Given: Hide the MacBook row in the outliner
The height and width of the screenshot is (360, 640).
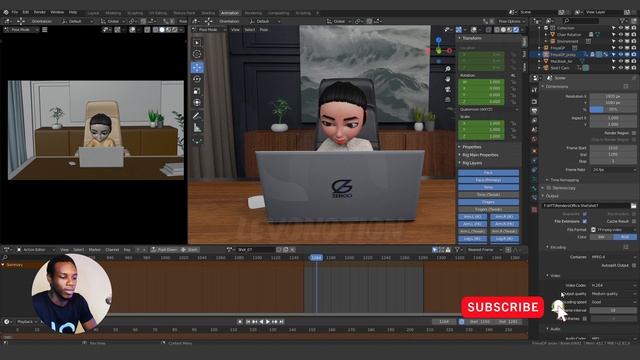Looking at the screenshot, I should [x=620, y=61].
